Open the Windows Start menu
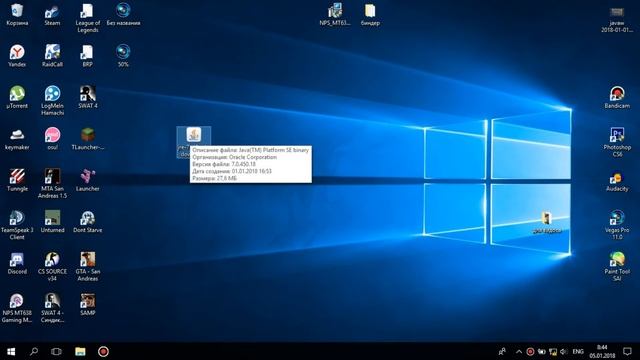Screen dimensions: 640x360 11,351
